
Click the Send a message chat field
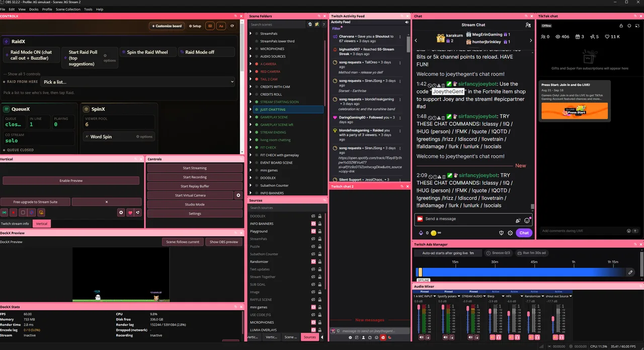pos(473,219)
